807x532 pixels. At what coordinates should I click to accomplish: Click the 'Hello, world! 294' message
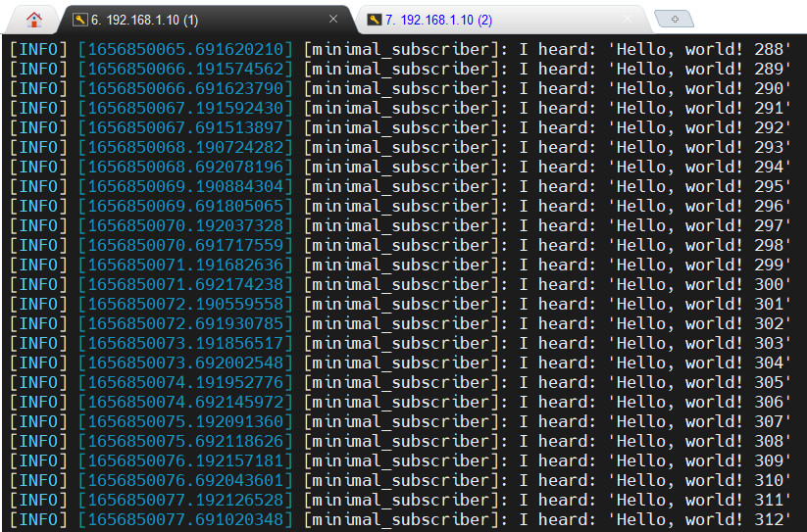tap(699, 168)
